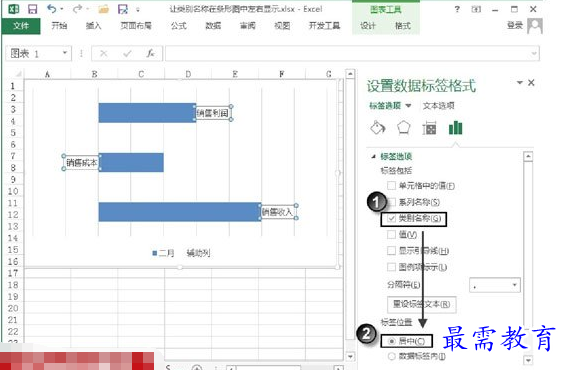Enable the 值 value checkbox

391,235
